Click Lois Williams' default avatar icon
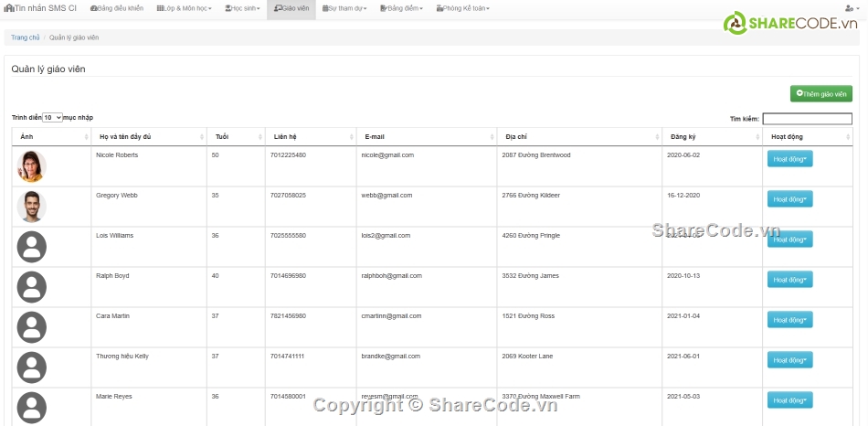868x426 pixels. [x=32, y=247]
